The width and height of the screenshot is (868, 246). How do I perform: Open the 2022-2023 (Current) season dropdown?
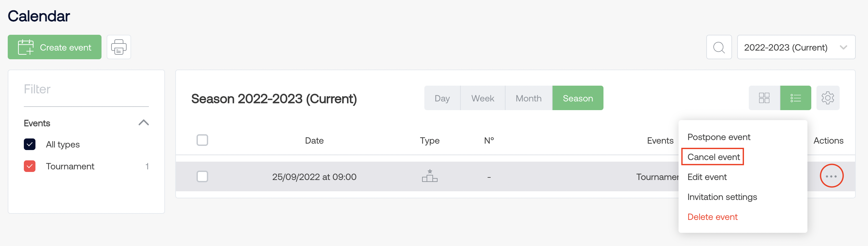796,47
